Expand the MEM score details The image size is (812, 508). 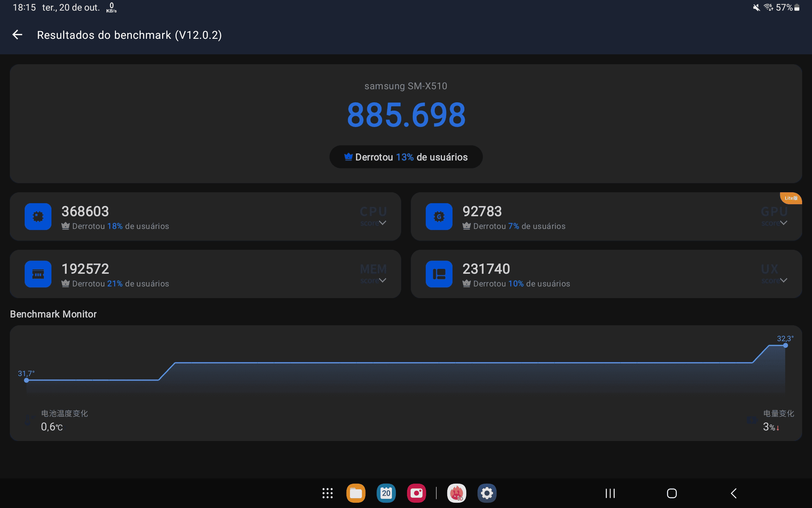(382, 280)
